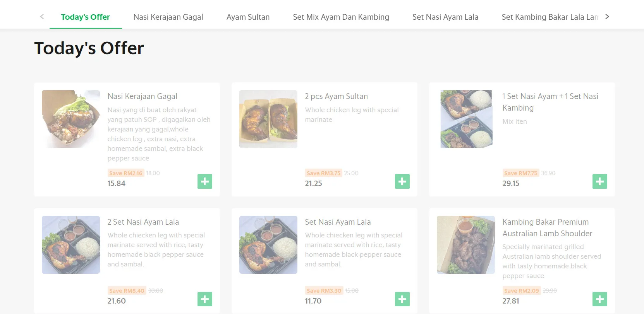Open the 1 Set Nasi Ayam + Kambing photo
This screenshot has height=314, width=644.
click(466, 119)
